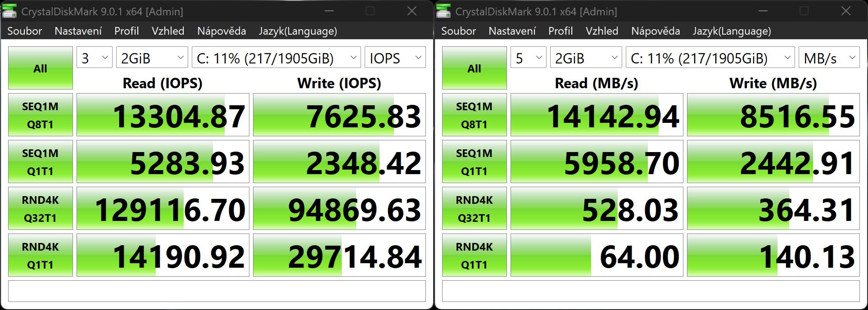Start the All test in the MB/s window
The height and width of the screenshot is (310, 868).
coord(474,68)
